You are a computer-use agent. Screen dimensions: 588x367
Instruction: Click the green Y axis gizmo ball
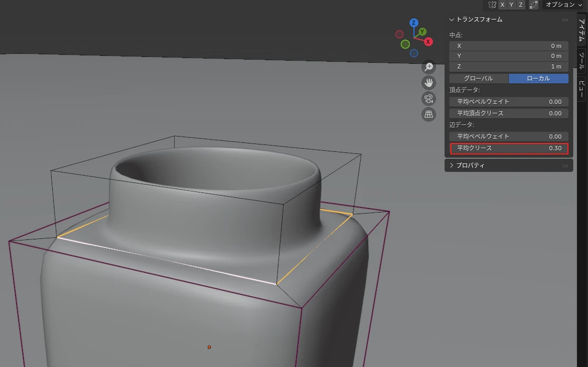tap(422, 32)
